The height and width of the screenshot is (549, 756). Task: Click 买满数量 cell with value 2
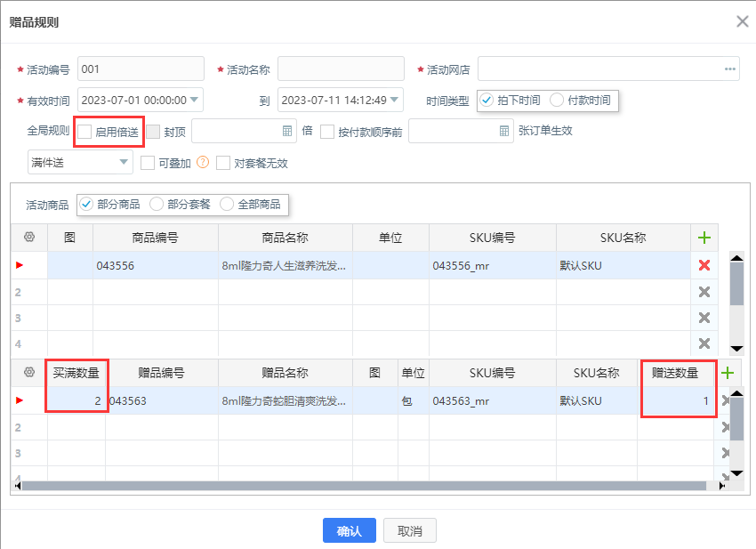coord(76,400)
